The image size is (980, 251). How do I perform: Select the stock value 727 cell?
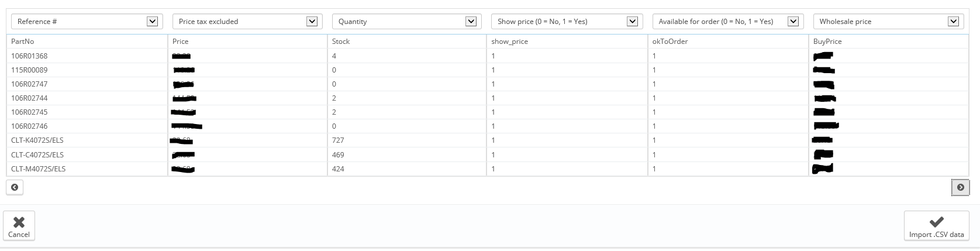coord(338,140)
